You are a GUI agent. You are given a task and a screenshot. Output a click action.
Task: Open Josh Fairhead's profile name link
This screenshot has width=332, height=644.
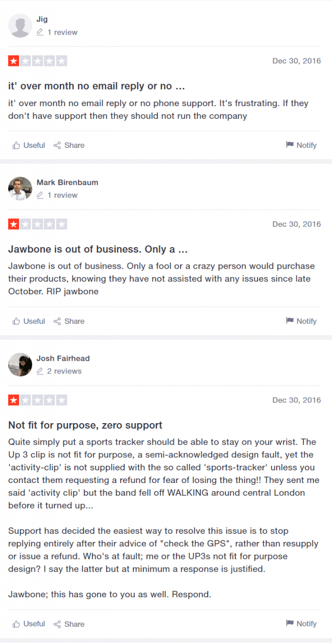tap(63, 358)
